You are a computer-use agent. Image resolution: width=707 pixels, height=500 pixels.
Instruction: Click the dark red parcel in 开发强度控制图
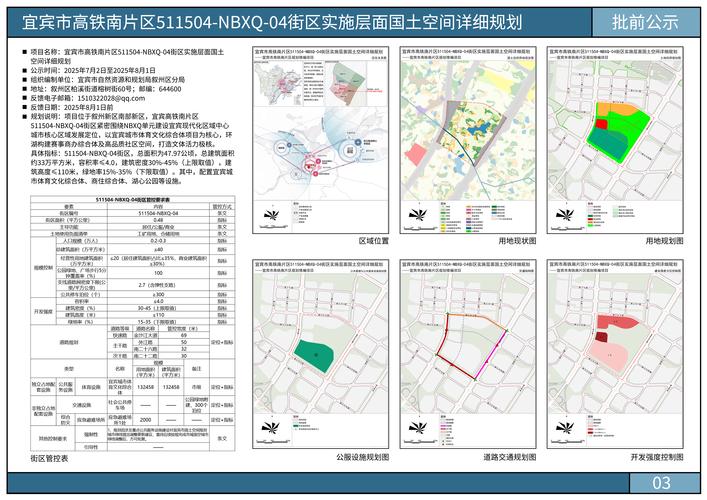pos(601,337)
